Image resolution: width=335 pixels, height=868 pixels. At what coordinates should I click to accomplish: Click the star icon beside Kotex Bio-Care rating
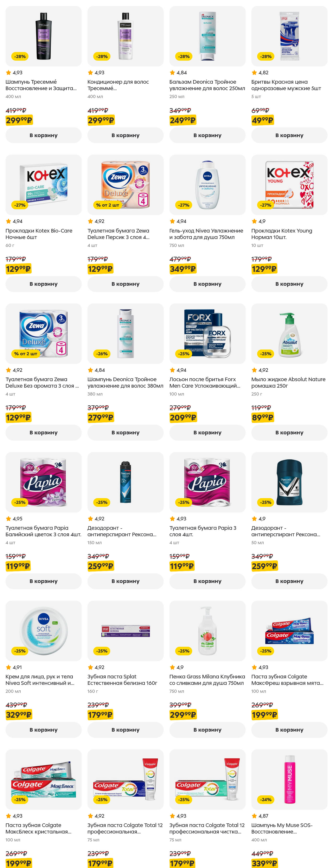[x=8, y=221]
